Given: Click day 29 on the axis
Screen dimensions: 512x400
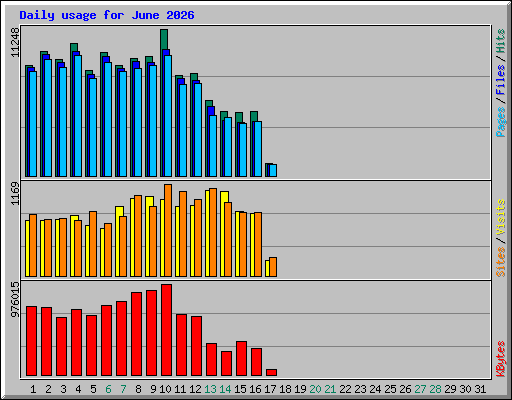Looking at the screenshot, I should [450, 389].
